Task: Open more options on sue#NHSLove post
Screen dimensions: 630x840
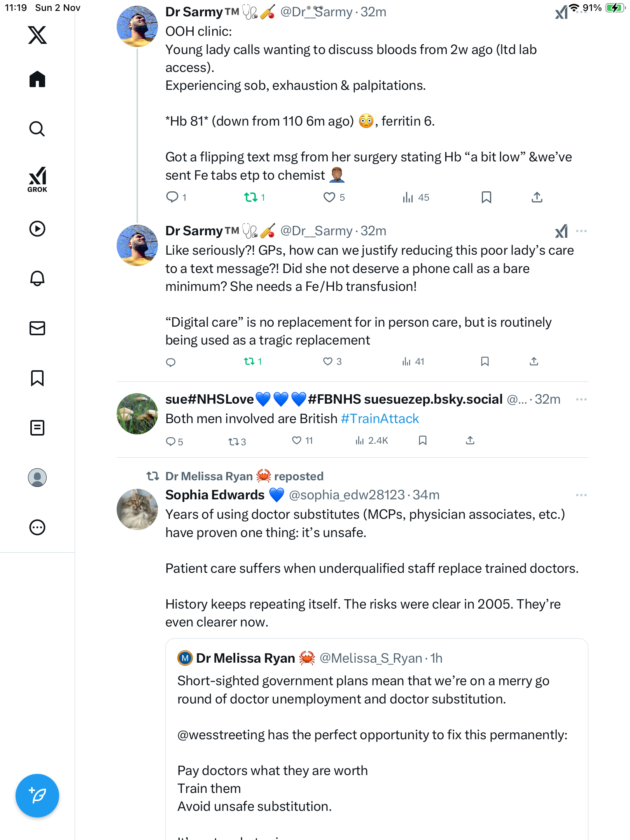Action: (581, 399)
